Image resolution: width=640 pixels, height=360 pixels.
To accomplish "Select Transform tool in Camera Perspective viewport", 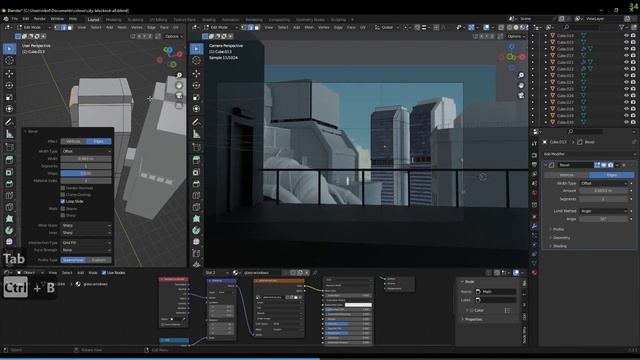I will coord(196,109).
